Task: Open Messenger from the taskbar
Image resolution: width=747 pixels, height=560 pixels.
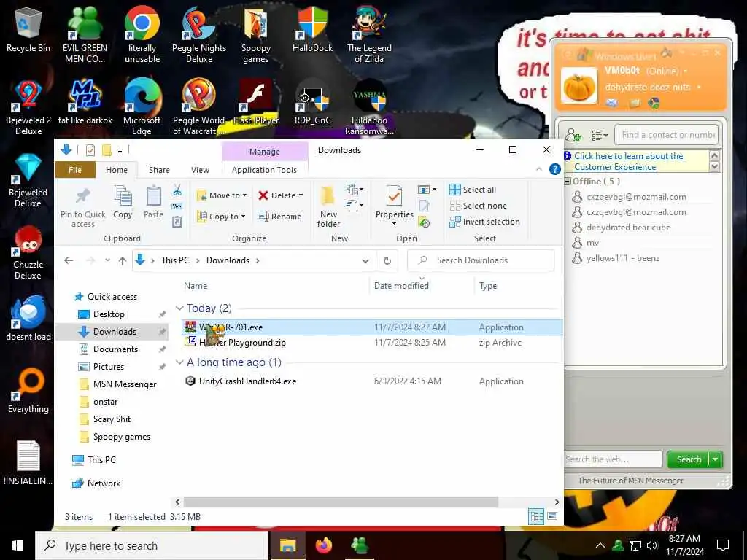Action: [x=359, y=545]
